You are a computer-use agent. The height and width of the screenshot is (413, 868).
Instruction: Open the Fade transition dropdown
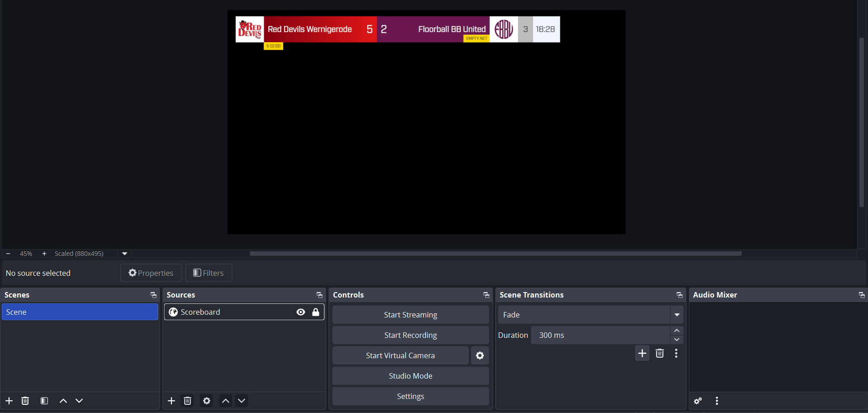coord(677,315)
